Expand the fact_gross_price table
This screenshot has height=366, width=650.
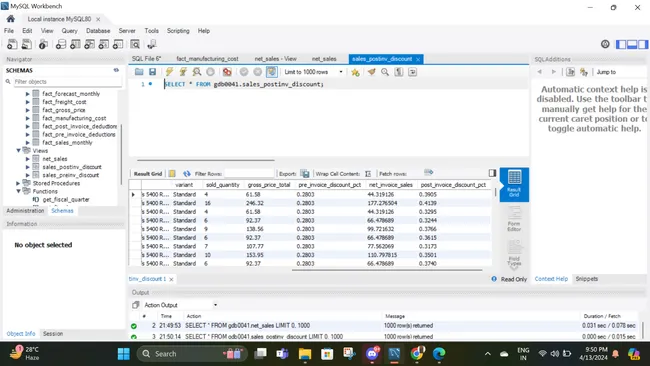[28, 110]
